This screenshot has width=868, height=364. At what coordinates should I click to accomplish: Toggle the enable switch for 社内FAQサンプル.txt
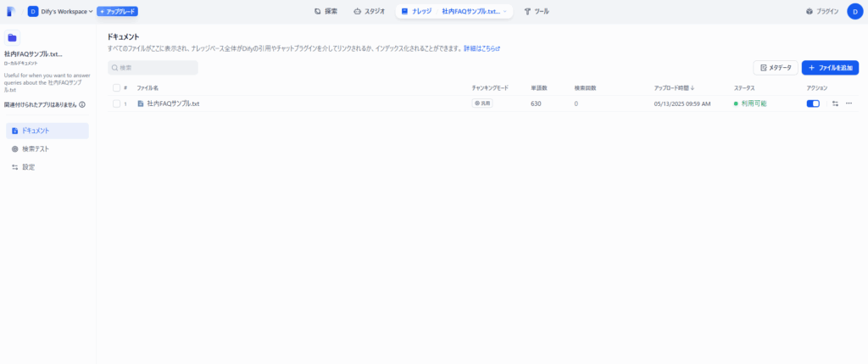[x=813, y=104]
